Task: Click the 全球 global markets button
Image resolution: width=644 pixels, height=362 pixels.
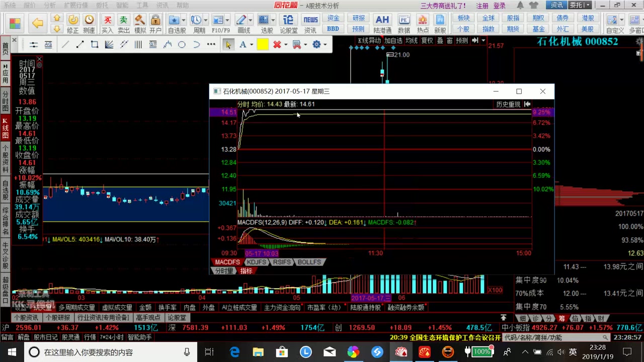Action: (x=488, y=18)
